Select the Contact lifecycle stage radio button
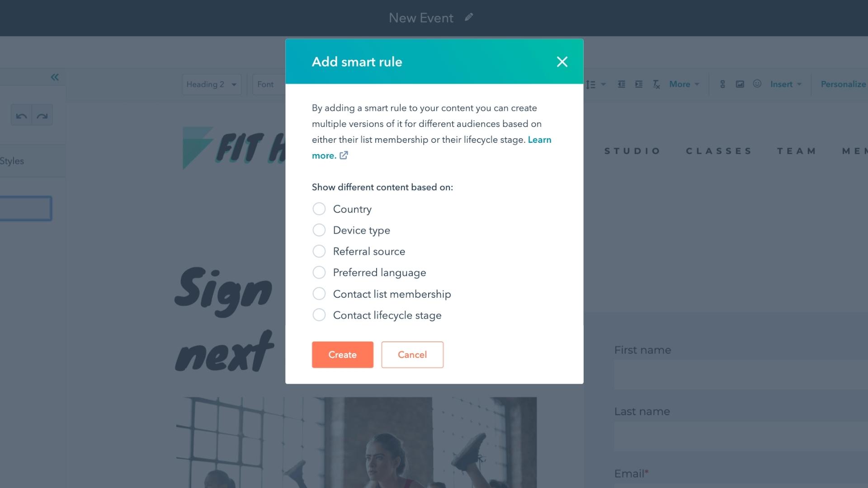 click(319, 314)
